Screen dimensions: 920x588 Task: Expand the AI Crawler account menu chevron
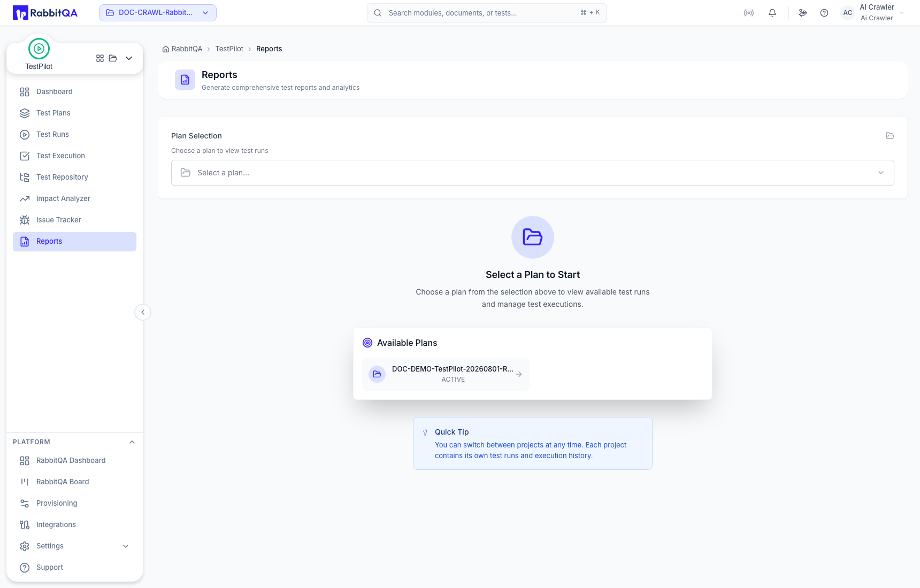tap(902, 13)
